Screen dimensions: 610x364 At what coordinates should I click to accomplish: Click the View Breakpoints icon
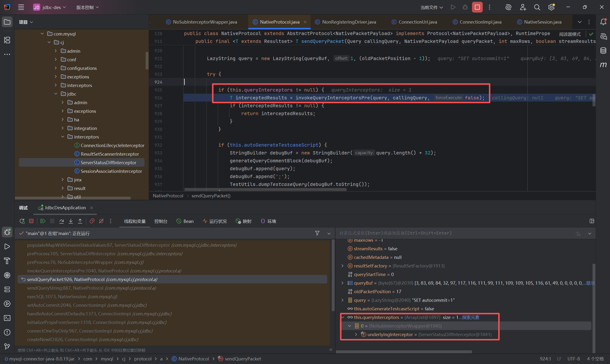coord(92,221)
